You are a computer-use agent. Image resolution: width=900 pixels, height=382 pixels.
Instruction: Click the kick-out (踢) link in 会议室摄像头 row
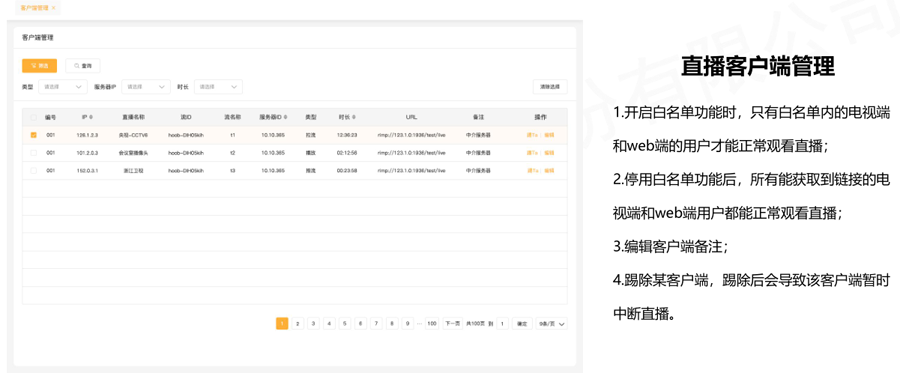pyautogui.click(x=532, y=153)
